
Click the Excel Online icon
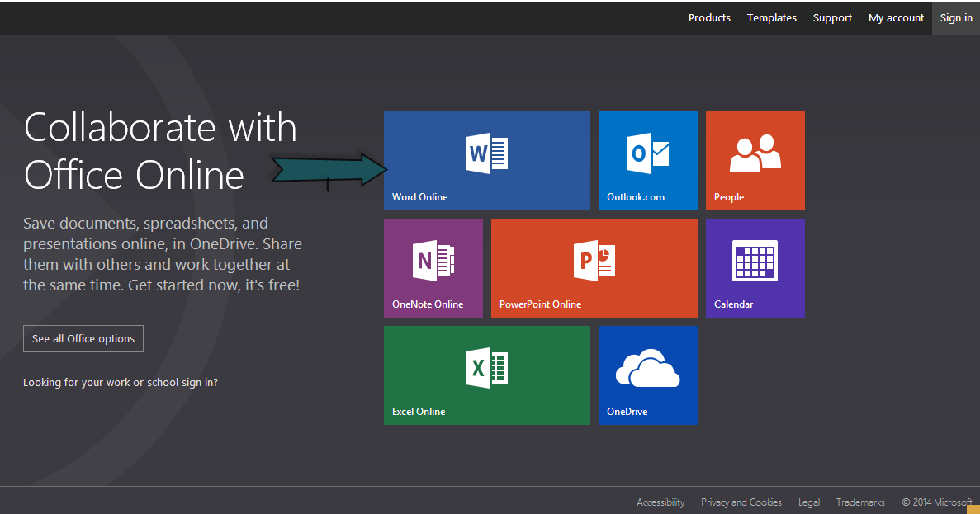(487, 369)
